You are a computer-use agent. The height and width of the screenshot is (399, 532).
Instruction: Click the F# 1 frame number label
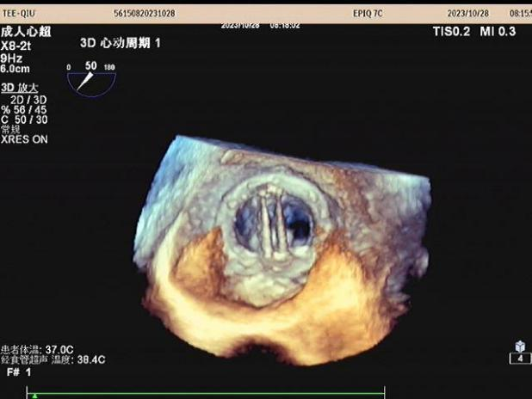[x=19, y=371]
